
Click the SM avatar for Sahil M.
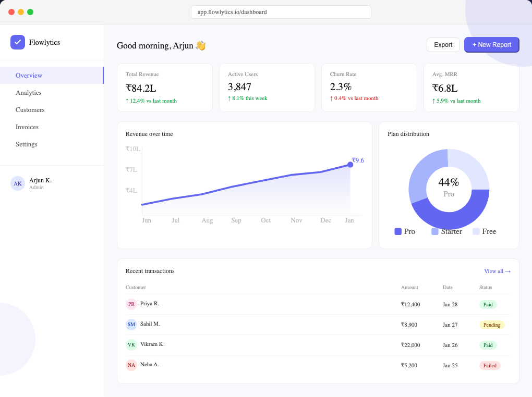(131, 325)
